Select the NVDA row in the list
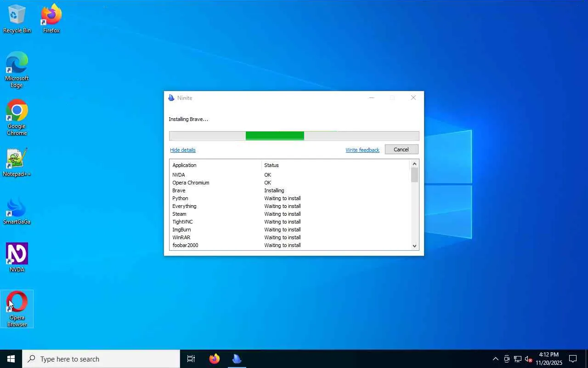 [290, 175]
